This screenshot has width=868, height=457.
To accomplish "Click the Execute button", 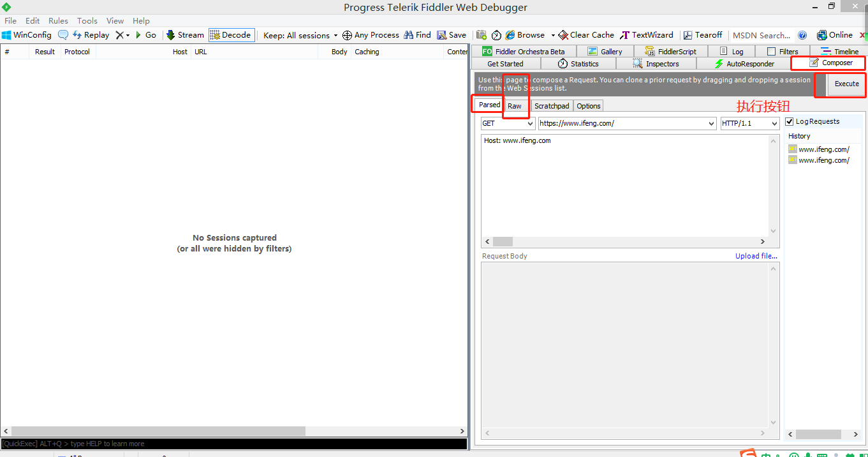I will coord(846,84).
